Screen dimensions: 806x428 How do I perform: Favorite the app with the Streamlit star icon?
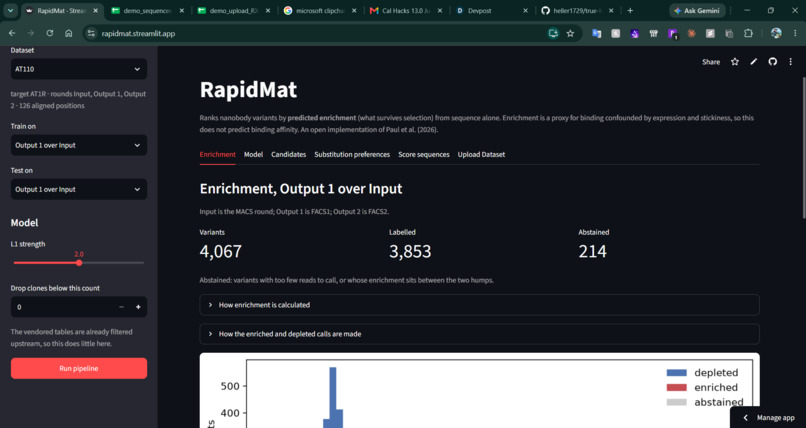coord(735,62)
